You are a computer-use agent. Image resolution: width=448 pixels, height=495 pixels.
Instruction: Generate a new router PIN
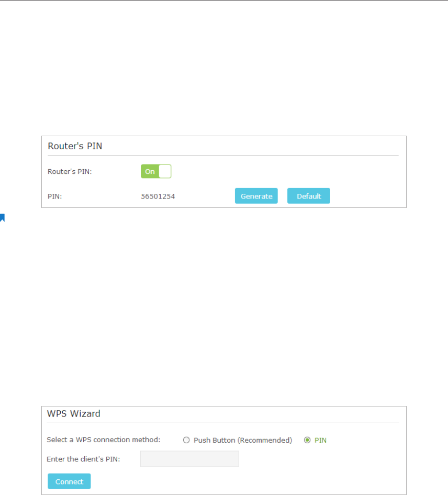coord(256,196)
